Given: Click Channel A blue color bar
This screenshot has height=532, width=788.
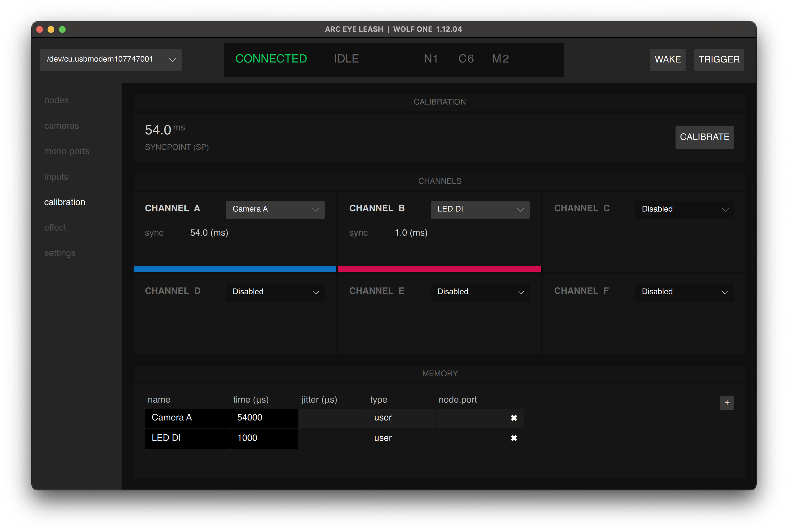Looking at the screenshot, I should pos(235,269).
